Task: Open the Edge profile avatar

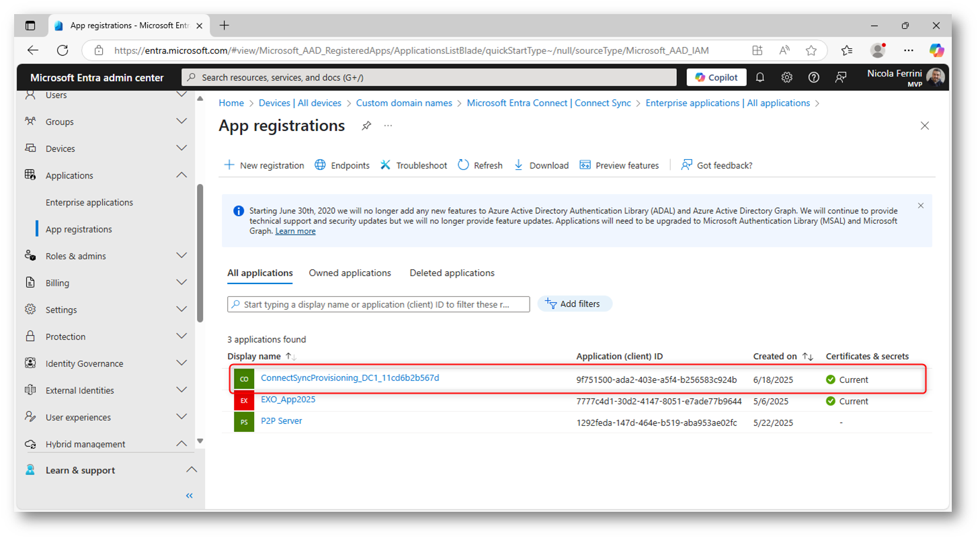Action: point(878,50)
